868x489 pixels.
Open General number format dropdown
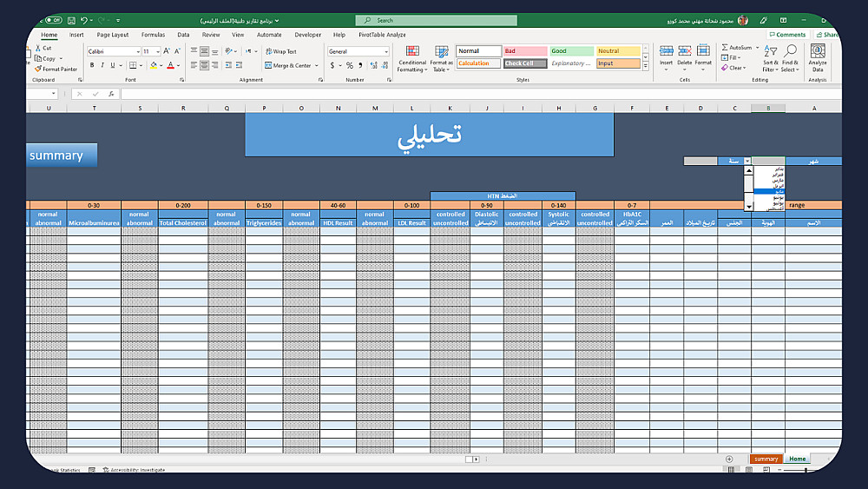(386, 51)
